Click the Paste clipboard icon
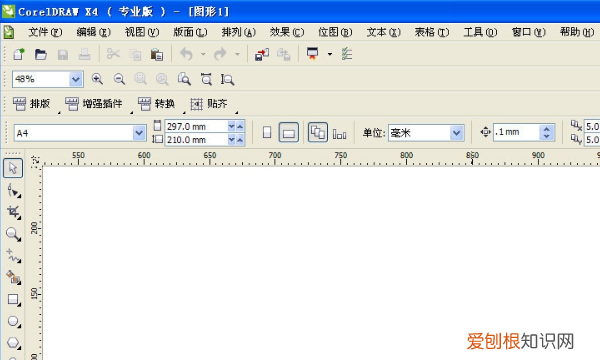 coord(157,55)
